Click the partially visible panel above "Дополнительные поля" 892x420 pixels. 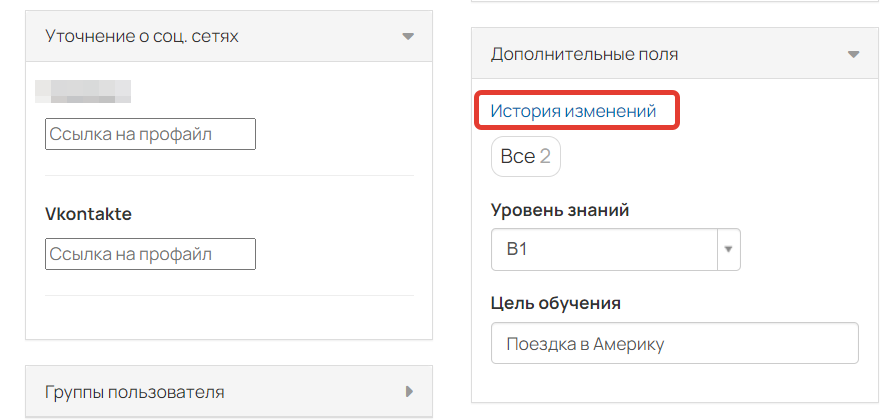tap(675, 1)
